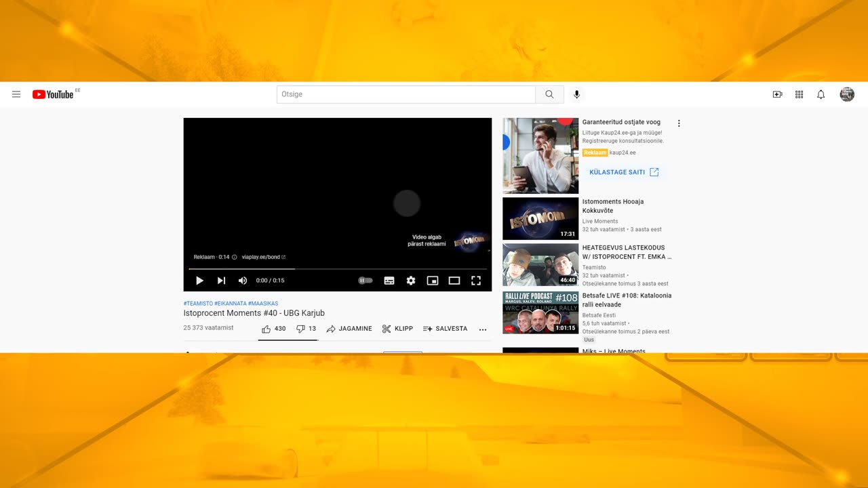Click the Garanteeritud ostjate voog ad title
This screenshot has width=868, height=488.
[x=621, y=122]
